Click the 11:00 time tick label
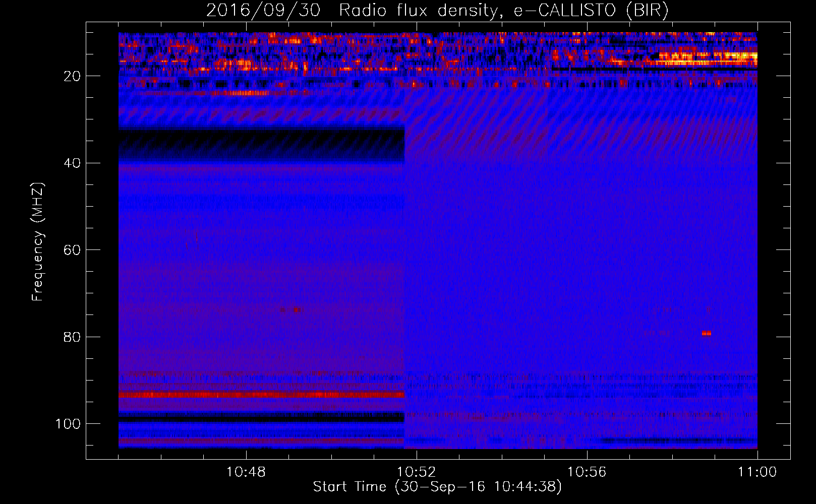The width and height of the screenshot is (816, 504). (757, 472)
